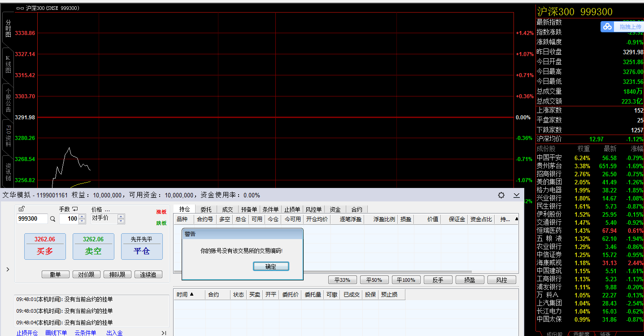Click the link icon next to 沪深300 title
Viewport: 644px width, 336px height.
point(20,8)
